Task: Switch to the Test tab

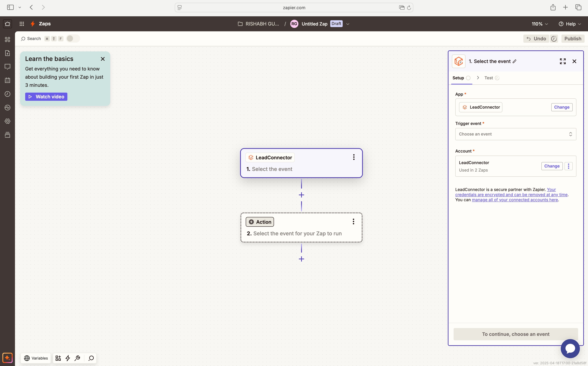Action: [489, 78]
